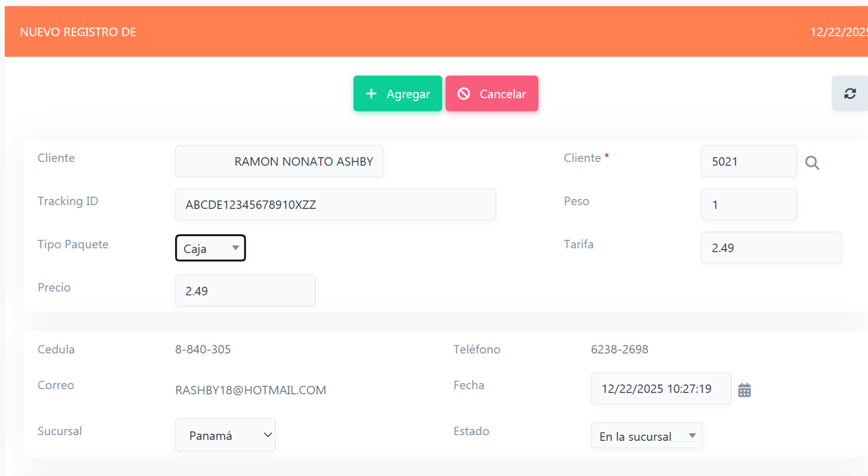Click the email RASHBY18@HOTMAIL.COM
The image size is (868, 476).
tap(251, 390)
